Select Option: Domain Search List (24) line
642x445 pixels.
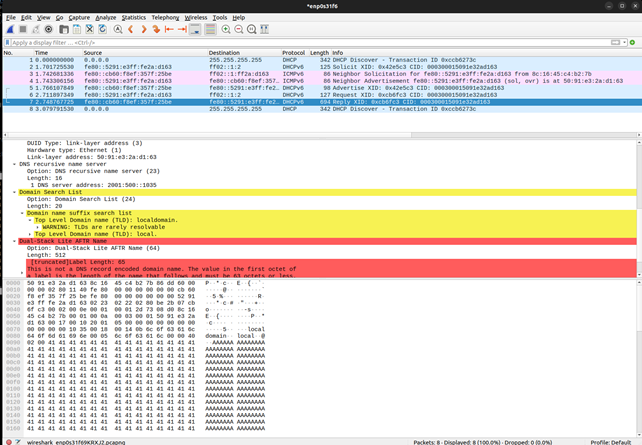[81, 199]
